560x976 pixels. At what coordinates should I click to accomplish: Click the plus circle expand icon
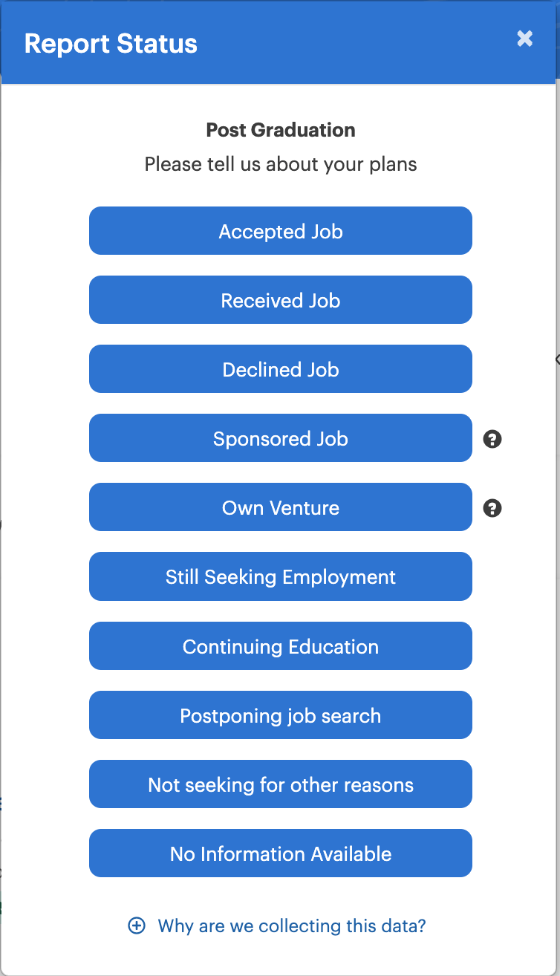click(137, 926)
